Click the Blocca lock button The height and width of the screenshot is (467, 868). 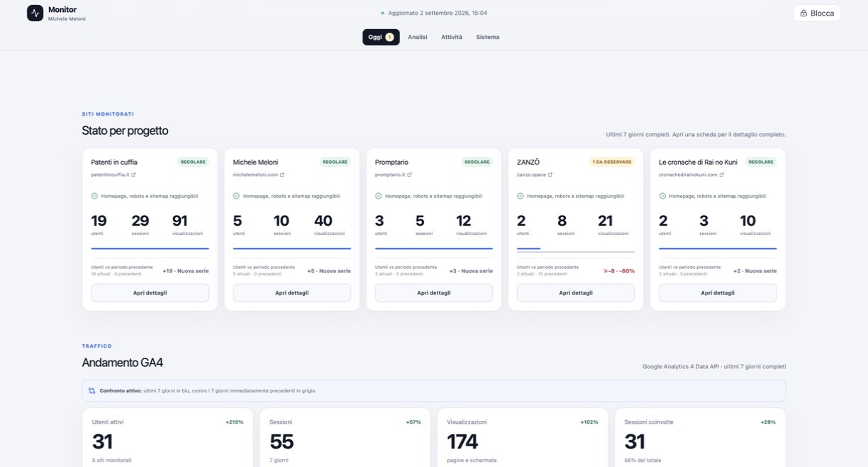[x=817, y=13]
